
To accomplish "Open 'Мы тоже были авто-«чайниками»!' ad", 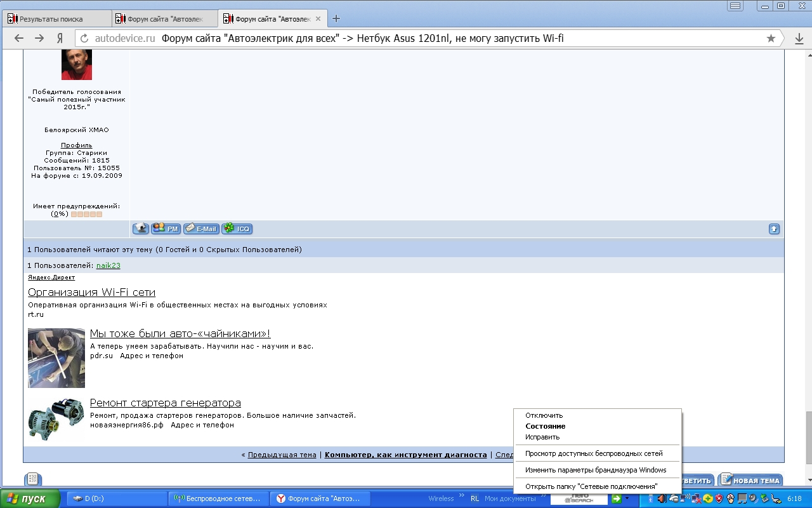I will [180, 333].
